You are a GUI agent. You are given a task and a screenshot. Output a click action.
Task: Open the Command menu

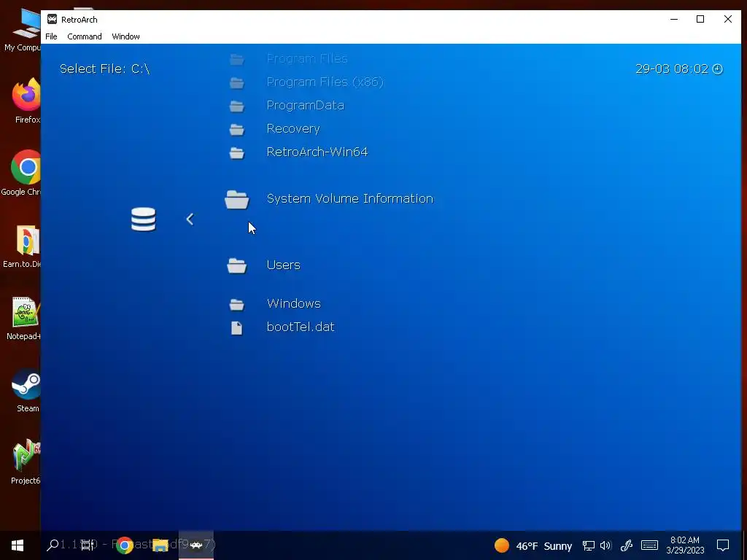pos(85,36)
